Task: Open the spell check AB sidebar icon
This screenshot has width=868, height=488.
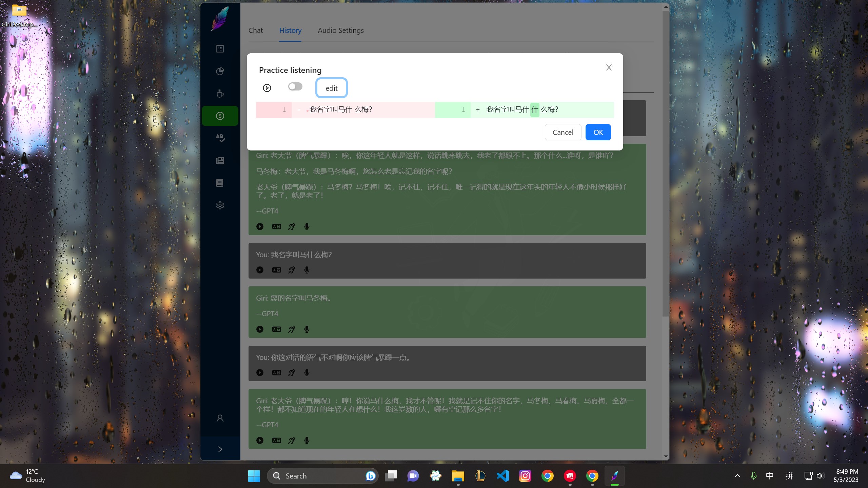Action: (x=220, y=138)
